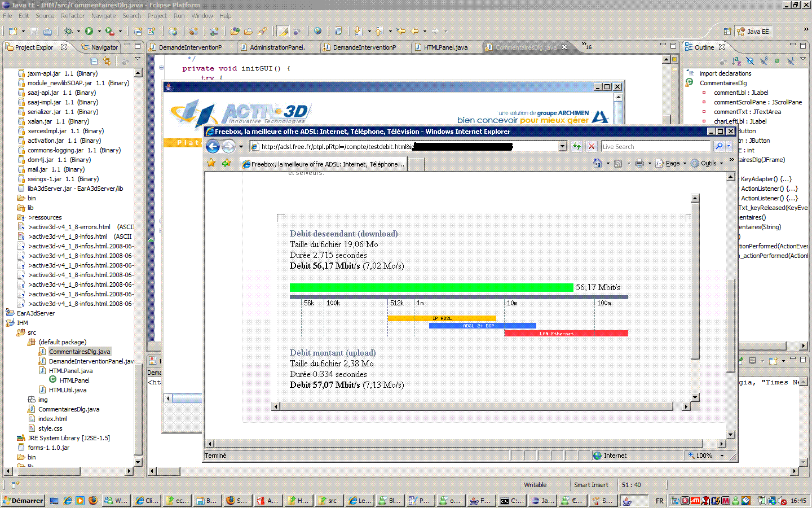The width and height of the screenshot is (812, 508).
Task: Click Internet Explorer Back arrow button
Action: coord(213,147)
